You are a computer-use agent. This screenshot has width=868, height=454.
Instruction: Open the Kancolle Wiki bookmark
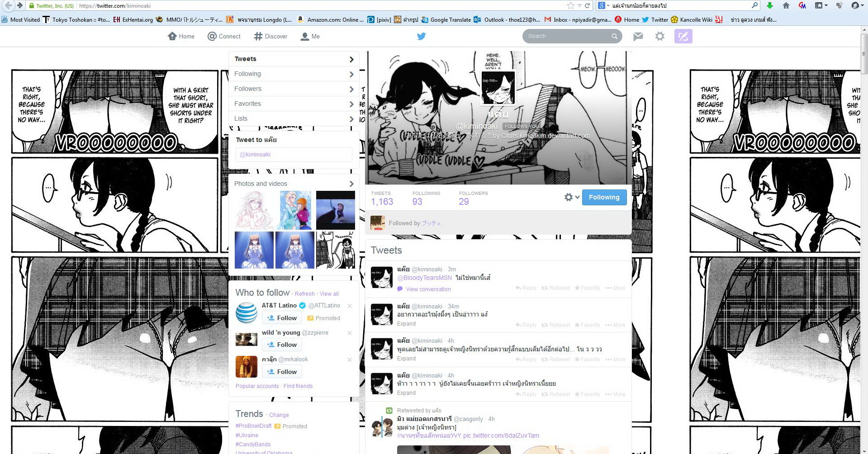[692, 19]
